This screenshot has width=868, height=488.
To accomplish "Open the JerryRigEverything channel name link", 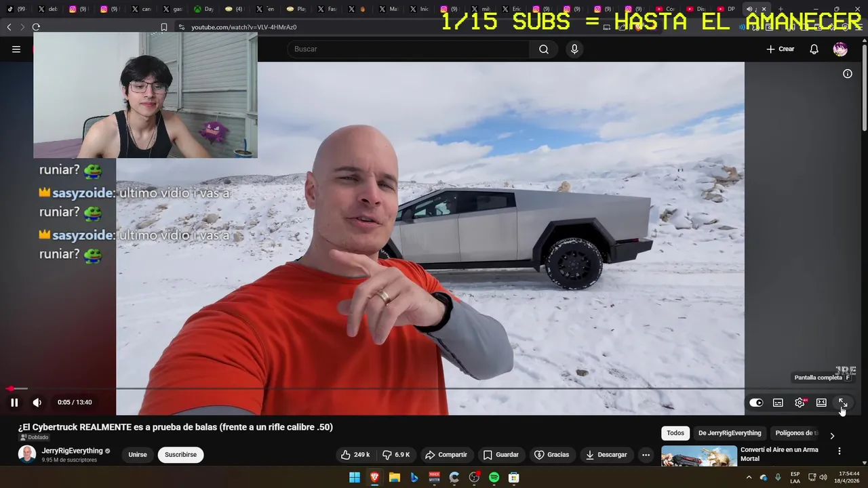I will (x=73, y=451).
